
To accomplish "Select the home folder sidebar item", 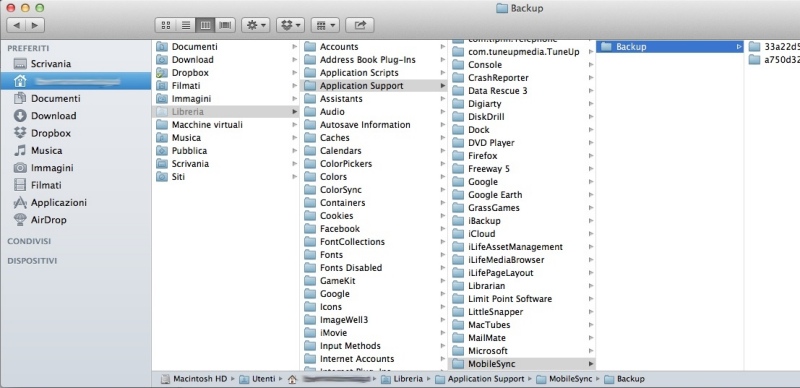I will [x=76, y=81].
